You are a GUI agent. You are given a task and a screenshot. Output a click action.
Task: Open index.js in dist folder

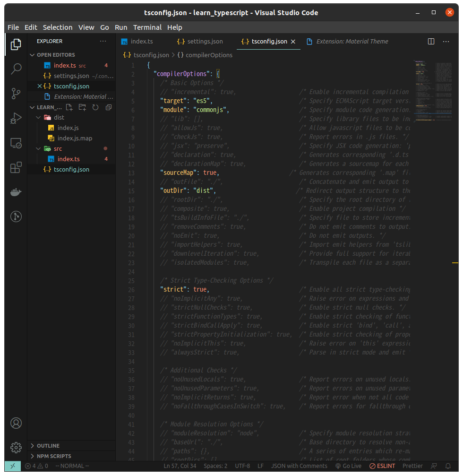(68, 128)
